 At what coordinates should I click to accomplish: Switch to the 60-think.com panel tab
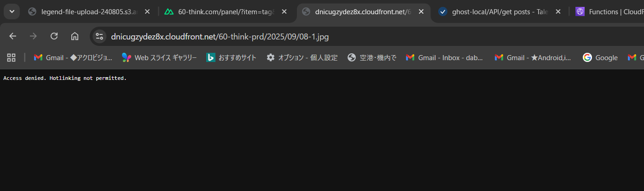pyautogui.click(x=221, y=12)
